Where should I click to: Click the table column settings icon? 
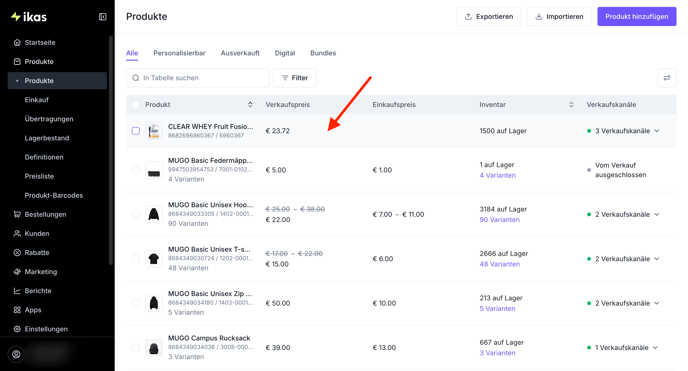(x=666, y=78)
